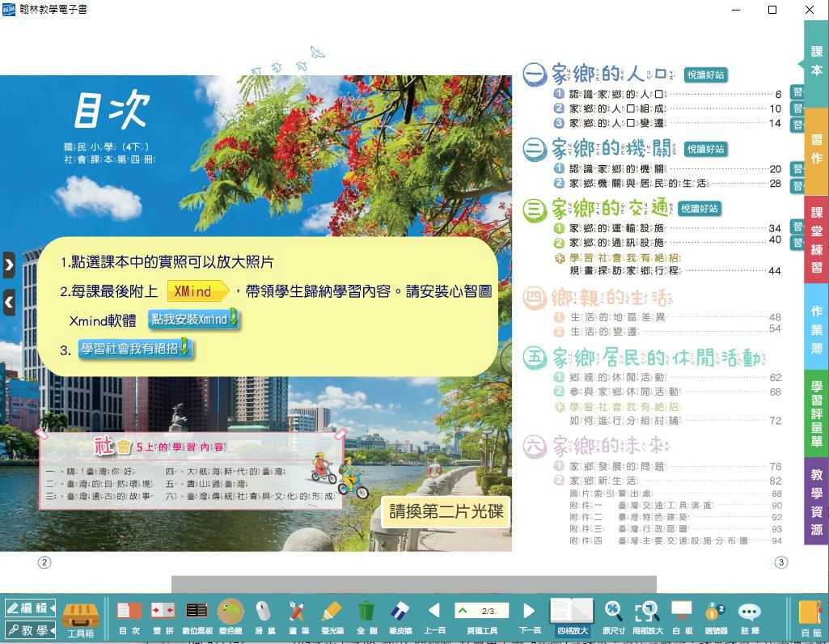Screen dimensions: 829x644
Task: Click the 目次 cover title text
Action: tap(112, 110)
